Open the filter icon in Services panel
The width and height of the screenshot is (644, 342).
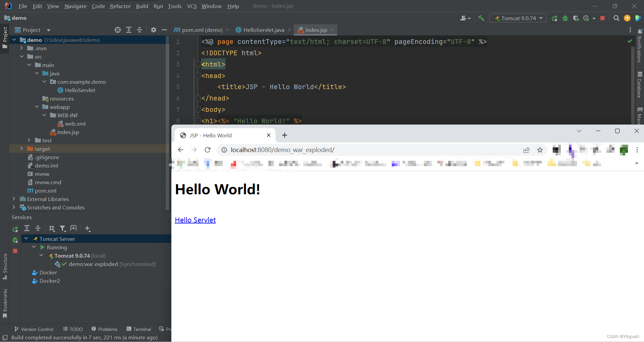[63, 228]
